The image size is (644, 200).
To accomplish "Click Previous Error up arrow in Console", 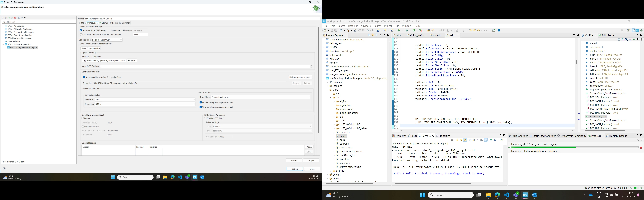I will tap(461, 140).
